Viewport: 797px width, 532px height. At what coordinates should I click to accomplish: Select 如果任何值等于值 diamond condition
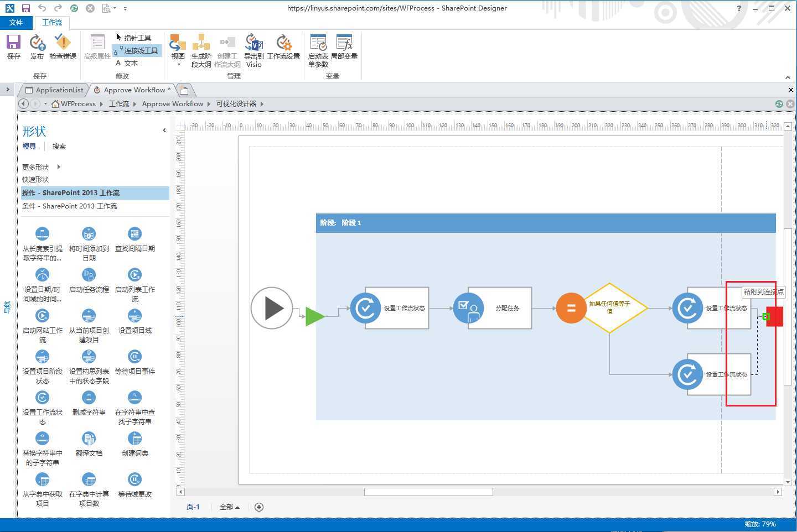click(x=609, y=308)
